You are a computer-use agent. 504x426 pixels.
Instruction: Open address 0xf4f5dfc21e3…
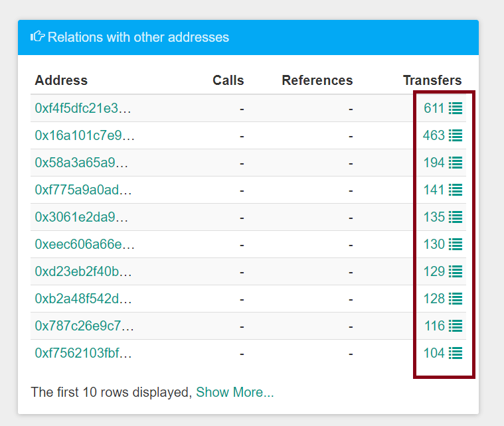pos(83,108)
